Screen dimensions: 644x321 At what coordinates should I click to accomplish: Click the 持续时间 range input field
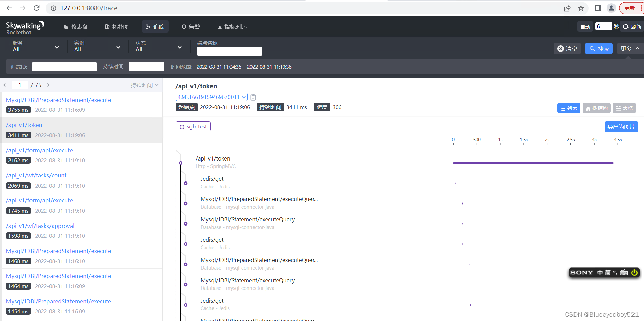(147, 67)
